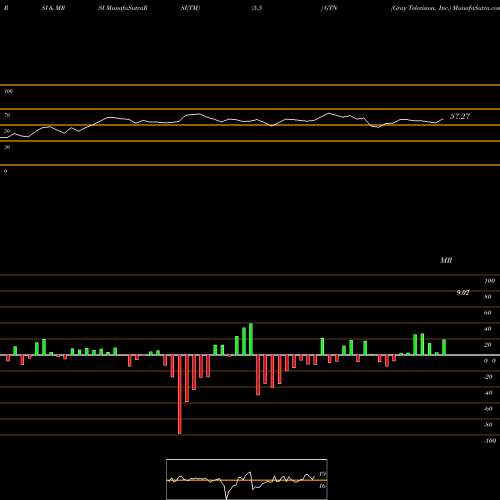The image size is (500, 500).
Task: Click the 'SI MunafaSutraR' header text
Action: 123,8
